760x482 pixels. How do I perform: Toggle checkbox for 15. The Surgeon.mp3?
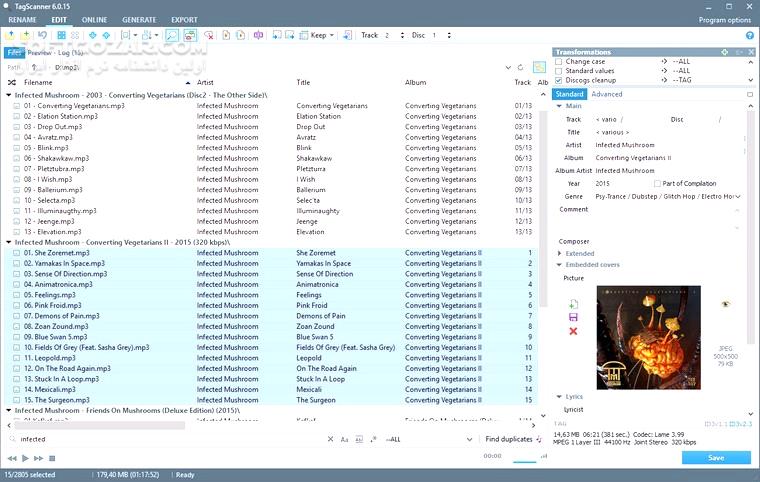click(x=16, y=400)
